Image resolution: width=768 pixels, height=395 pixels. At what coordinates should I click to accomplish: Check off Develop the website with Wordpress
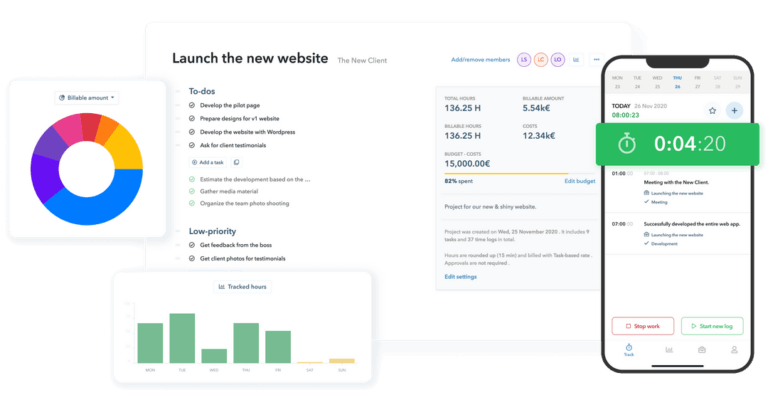pyautogui.click(x=192, y=132)
